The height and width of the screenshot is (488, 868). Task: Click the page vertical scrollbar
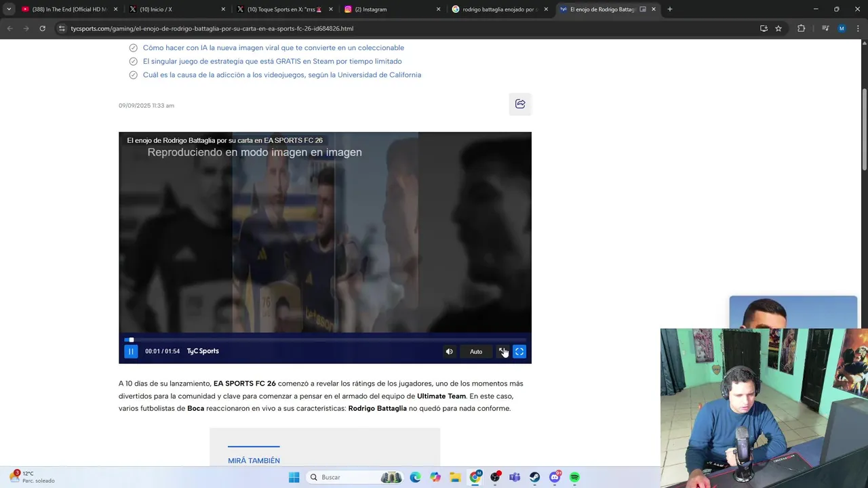point(864,130)
